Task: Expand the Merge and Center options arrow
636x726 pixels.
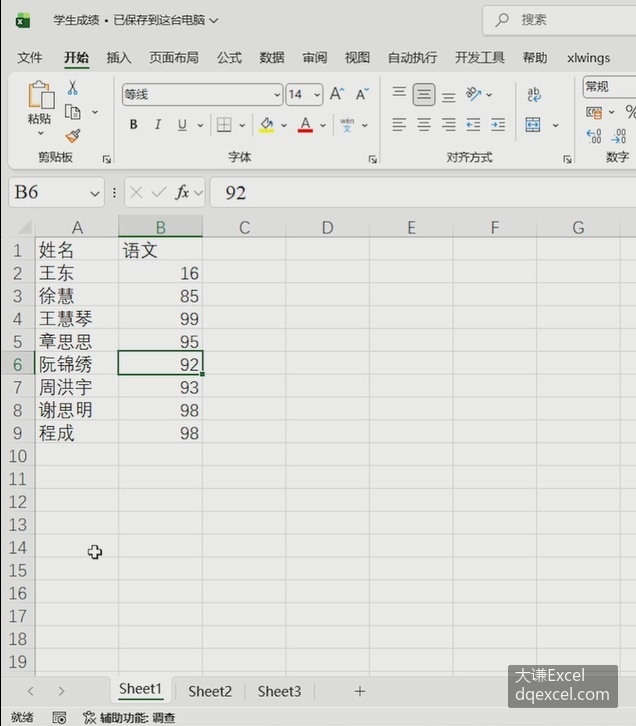Action: point(555,125)
